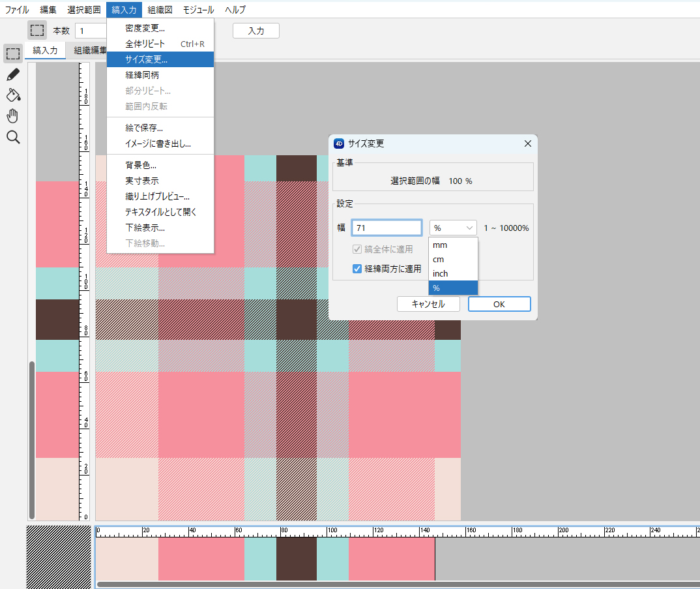This screenshot has height=589, width=700.
Task: Select the pencil drawing tool
Action: [x=13, y=74]
